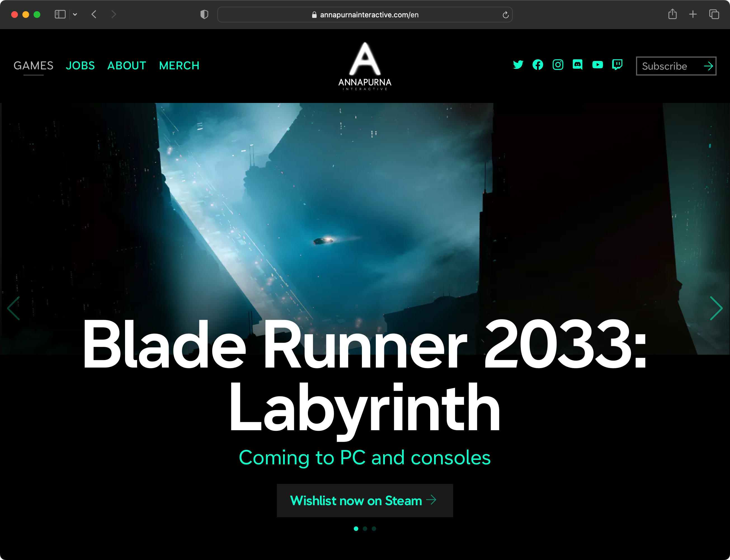Screen dimensions: 730x560
Task: Select the first carousel dot
Action: coord(356,529)
